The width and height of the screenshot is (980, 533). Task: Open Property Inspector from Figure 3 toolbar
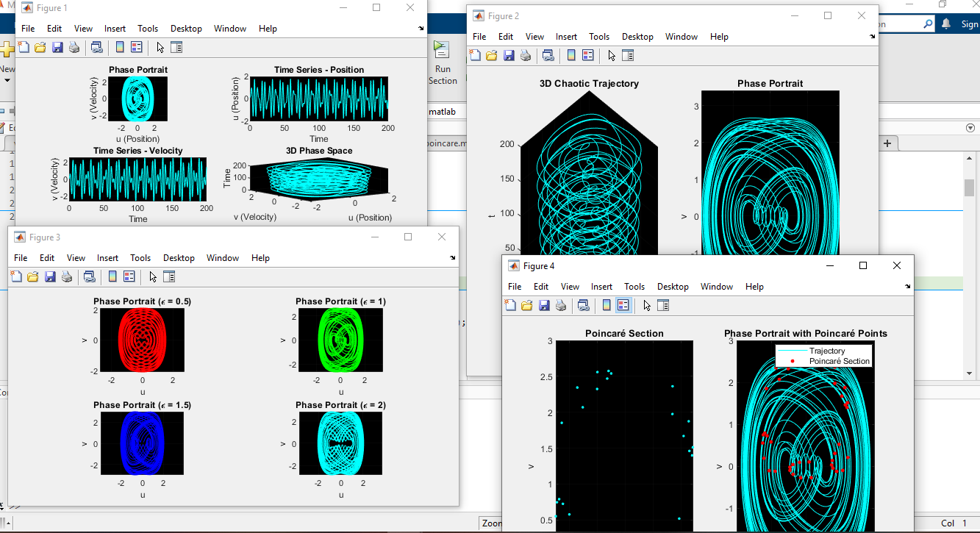pyautogui.click(x=169, y=277)
